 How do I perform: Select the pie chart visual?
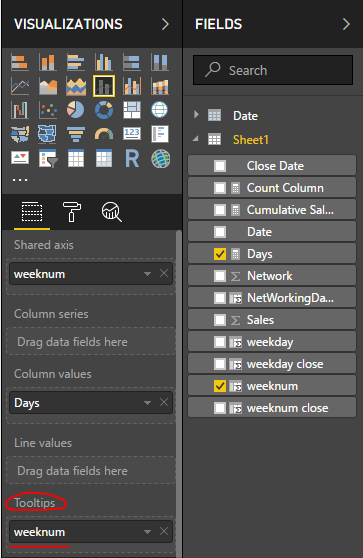(76, 110)
